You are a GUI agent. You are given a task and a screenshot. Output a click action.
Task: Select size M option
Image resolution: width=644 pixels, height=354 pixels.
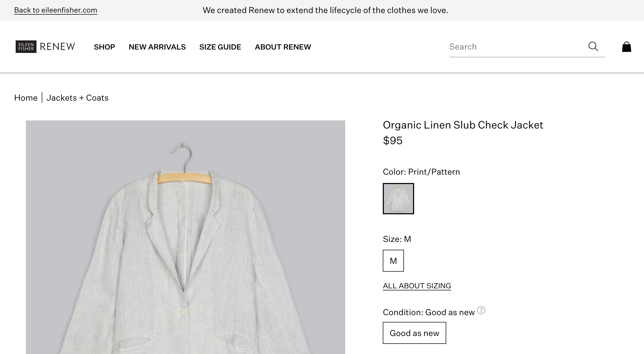pyautogui.click(x=393, y=261)
